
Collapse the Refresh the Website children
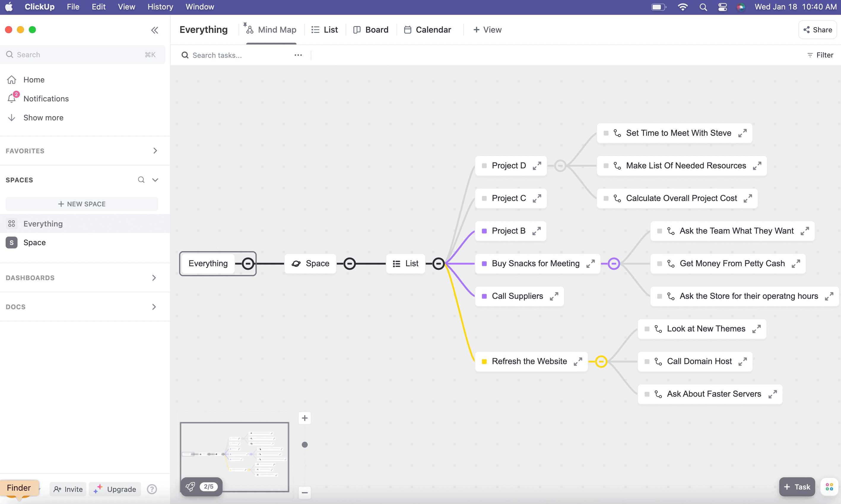coord(601,361)
